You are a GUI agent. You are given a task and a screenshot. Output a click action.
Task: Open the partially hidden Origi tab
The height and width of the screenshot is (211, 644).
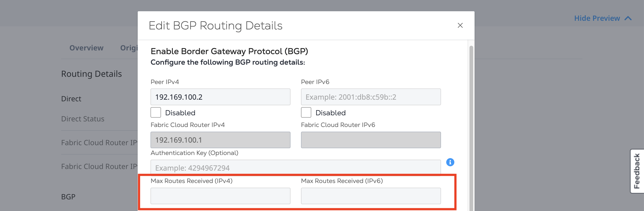click(x=129, y=48)
